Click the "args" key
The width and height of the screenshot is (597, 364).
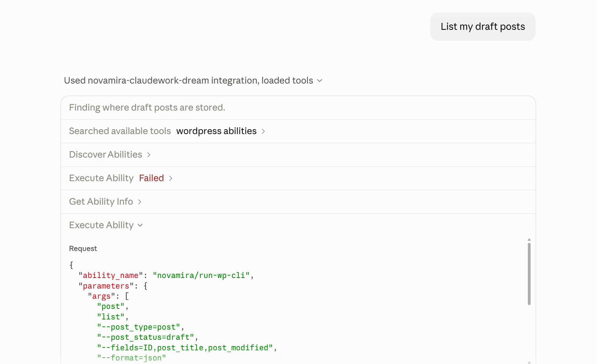[x=101, y=296]
